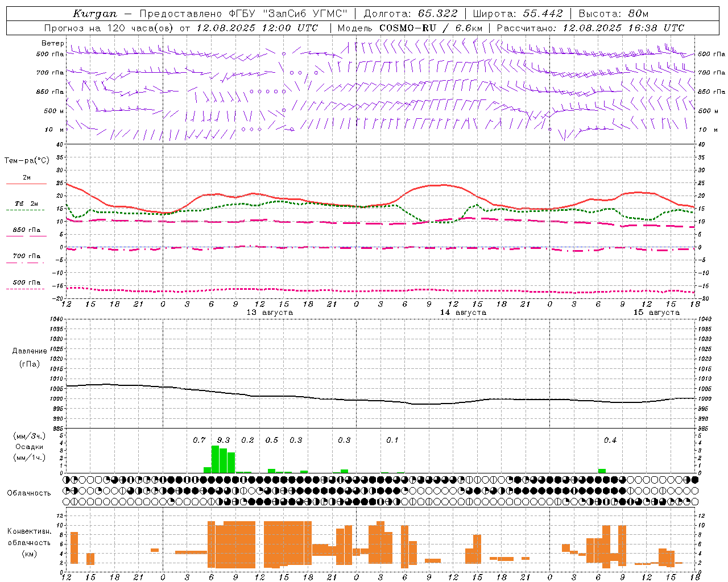Screen dimensions: 728x582
Task: Click the "(мм/1ч.)" precipitation unit label
Action: (30, 458)
